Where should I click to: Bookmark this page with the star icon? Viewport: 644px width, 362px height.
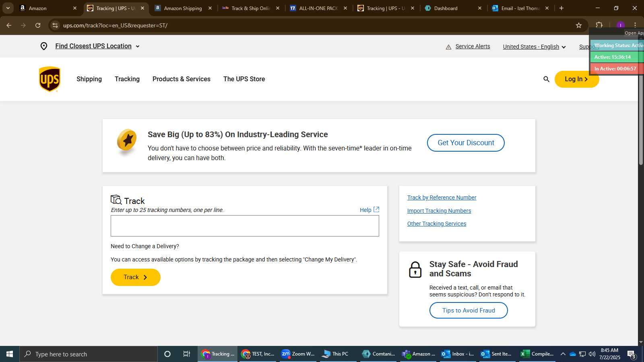579,25
